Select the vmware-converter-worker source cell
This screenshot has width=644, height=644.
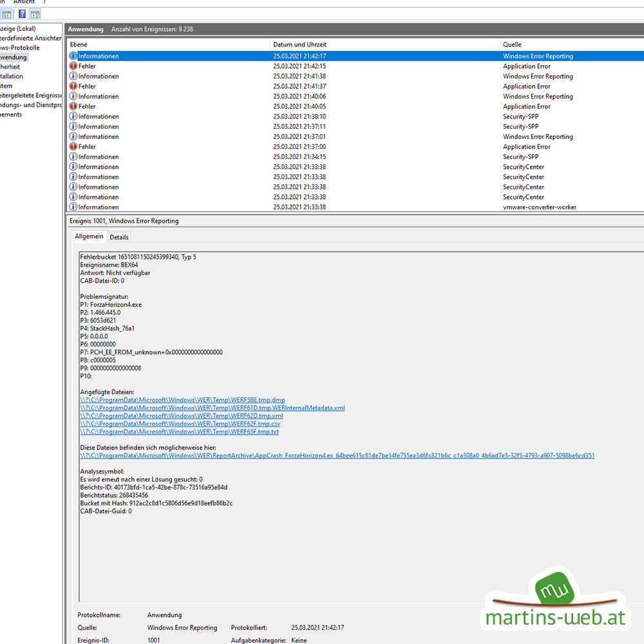pyautogui.click(x=540, y=207)
